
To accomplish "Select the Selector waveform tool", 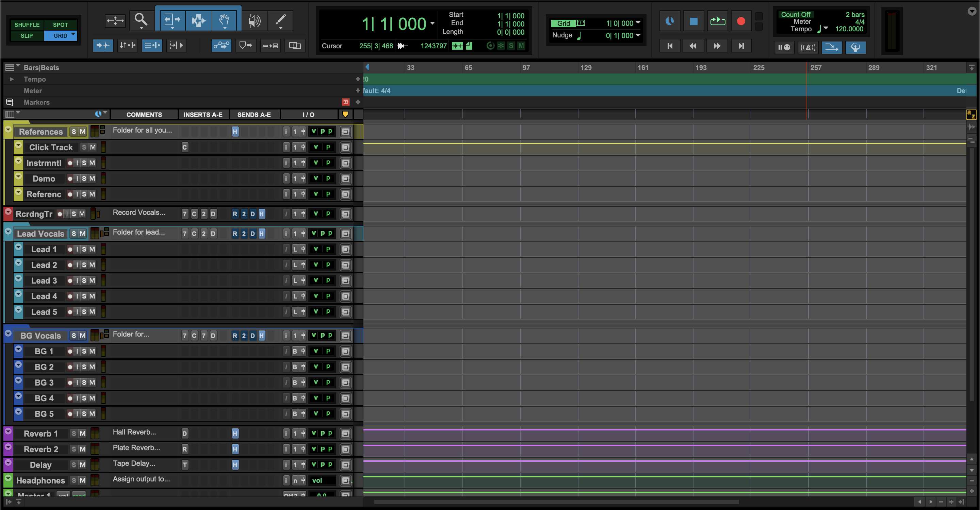I will click(198, 20).
